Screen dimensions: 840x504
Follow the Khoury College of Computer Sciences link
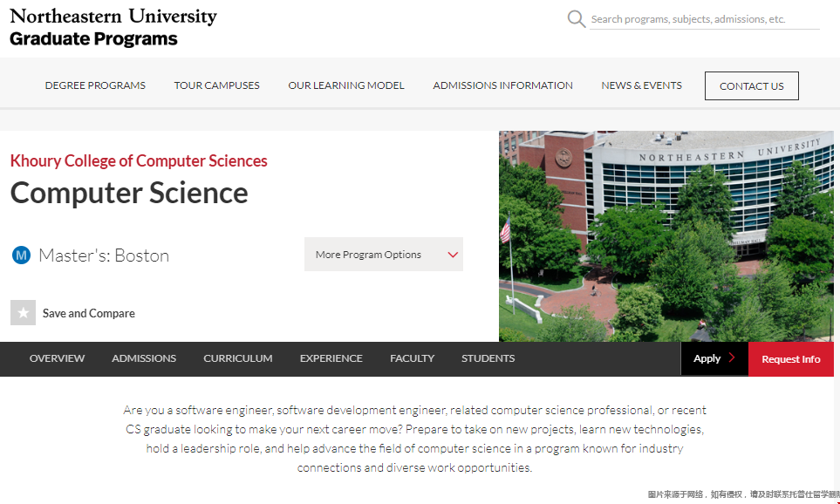point(139,160)
